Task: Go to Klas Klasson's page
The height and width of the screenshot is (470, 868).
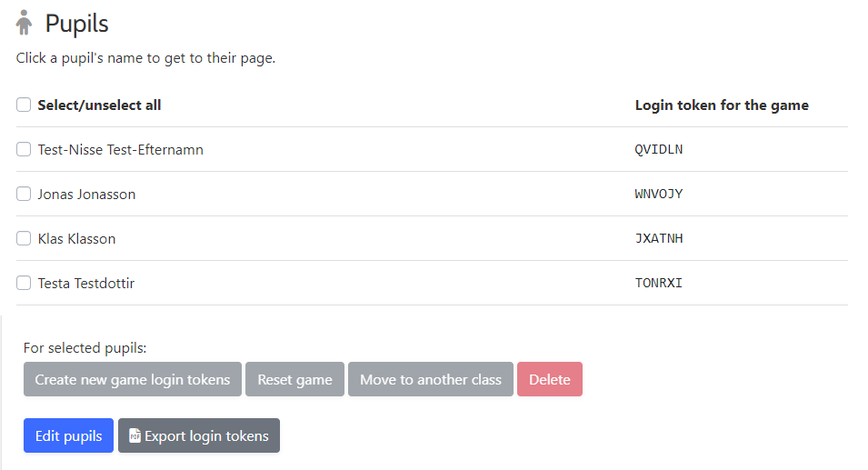Action: click(x=76, y=238)
